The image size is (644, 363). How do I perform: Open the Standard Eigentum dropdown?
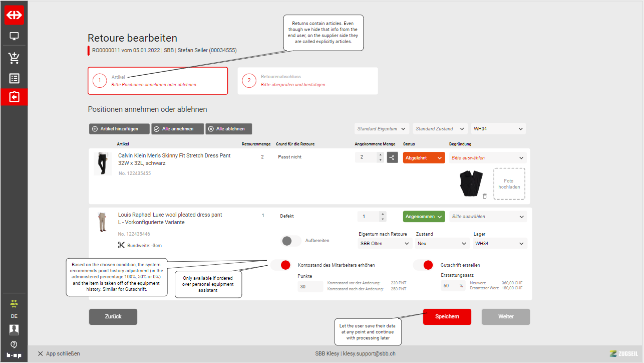click(382, 129)
